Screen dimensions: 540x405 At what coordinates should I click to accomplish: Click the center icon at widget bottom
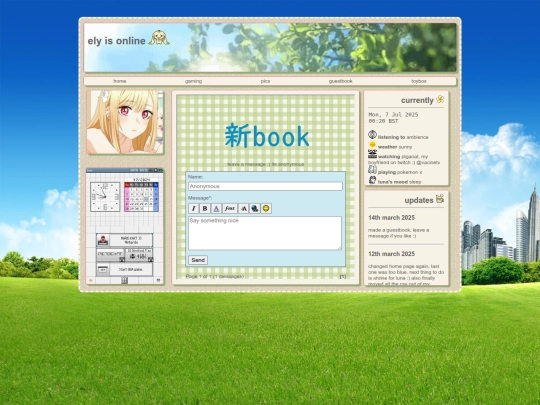(x=125, y=281)
